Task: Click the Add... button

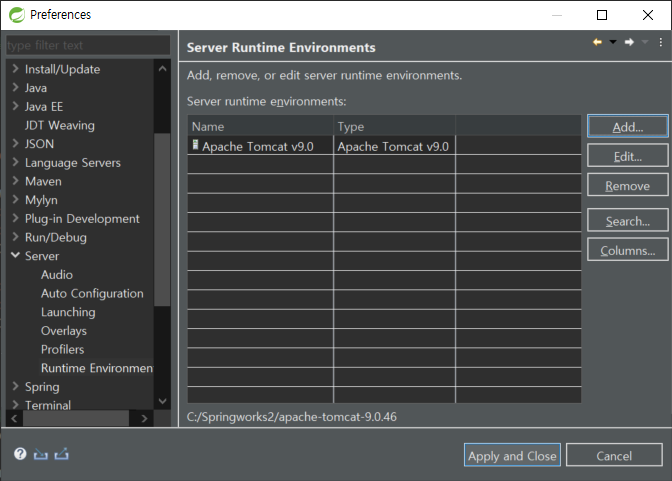Action: coord(627,126)
